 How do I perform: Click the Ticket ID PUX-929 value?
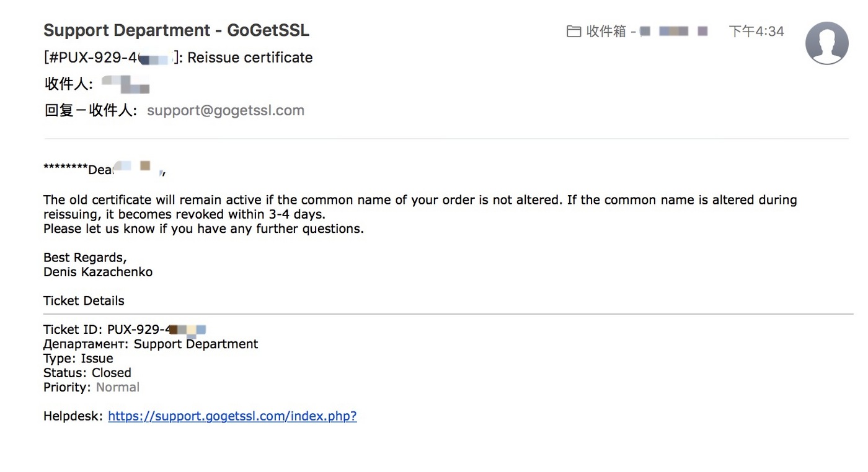tap(156, 330)
